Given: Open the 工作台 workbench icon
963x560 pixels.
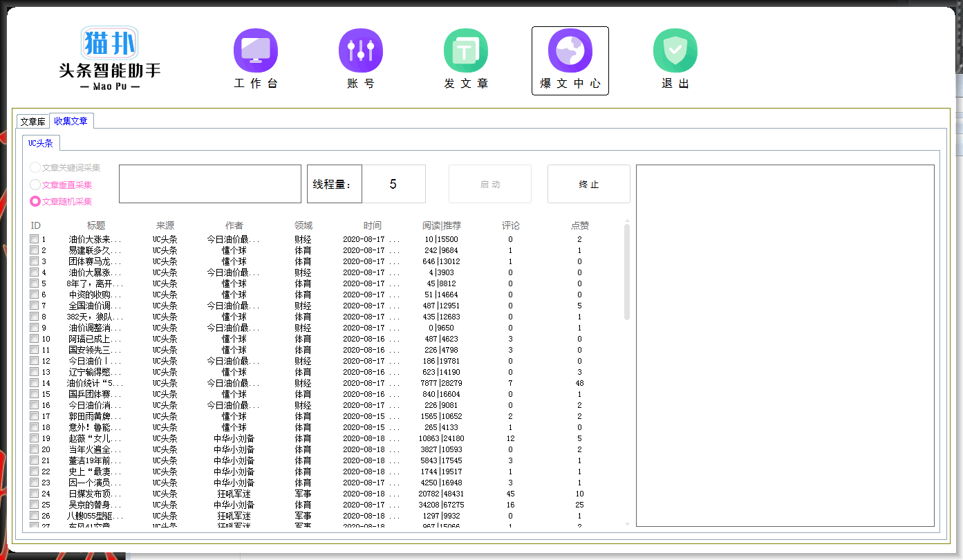Looking at the screenshot, I should 256,51.
